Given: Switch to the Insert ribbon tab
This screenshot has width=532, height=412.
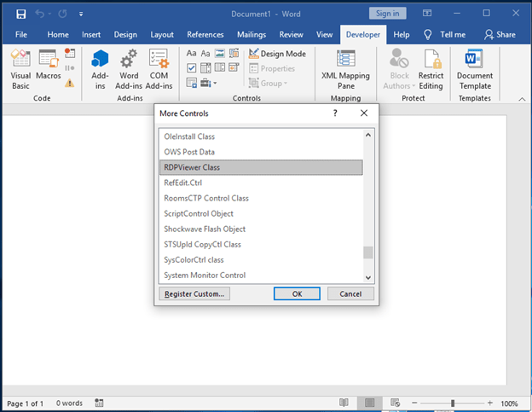Looking at the screenshot, I should pyautogui.click(x=91, y=35).
